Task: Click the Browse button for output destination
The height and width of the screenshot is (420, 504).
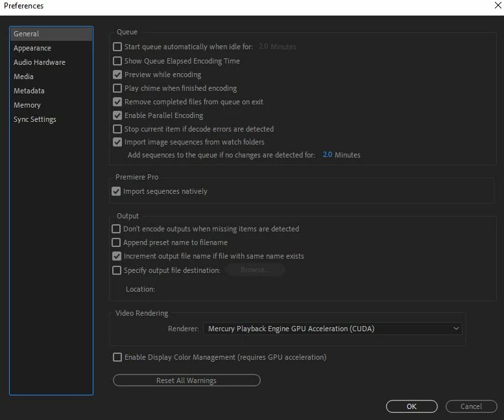Action: point(255,270)
